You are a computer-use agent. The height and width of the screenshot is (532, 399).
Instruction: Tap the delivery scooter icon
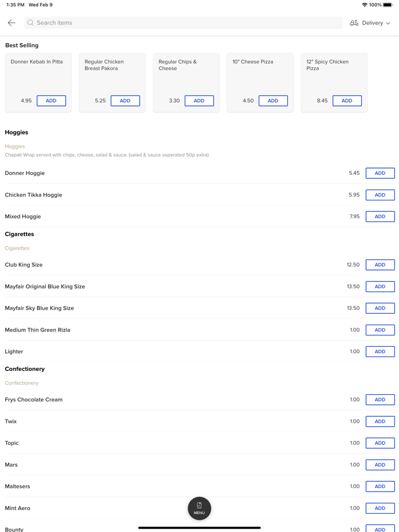pyautogui.click(x=354, y=23)
